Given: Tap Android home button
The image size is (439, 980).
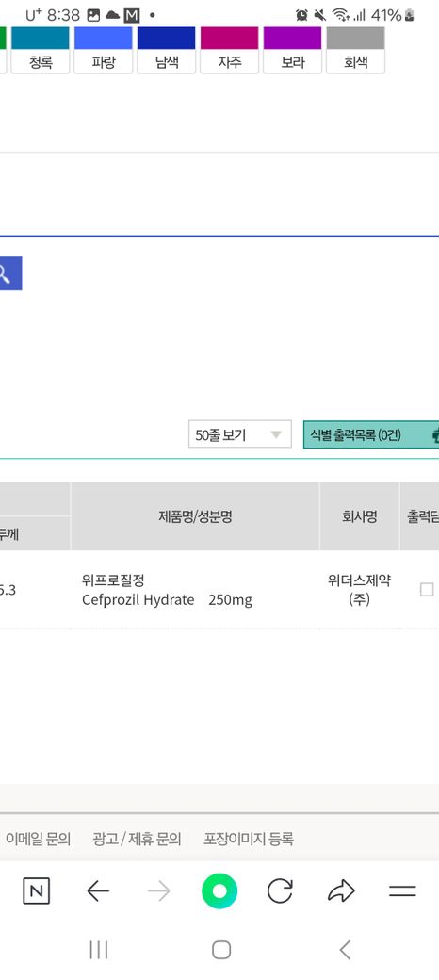Looking at the screenshot, I should pyautogui.click(x=221, y=950).
